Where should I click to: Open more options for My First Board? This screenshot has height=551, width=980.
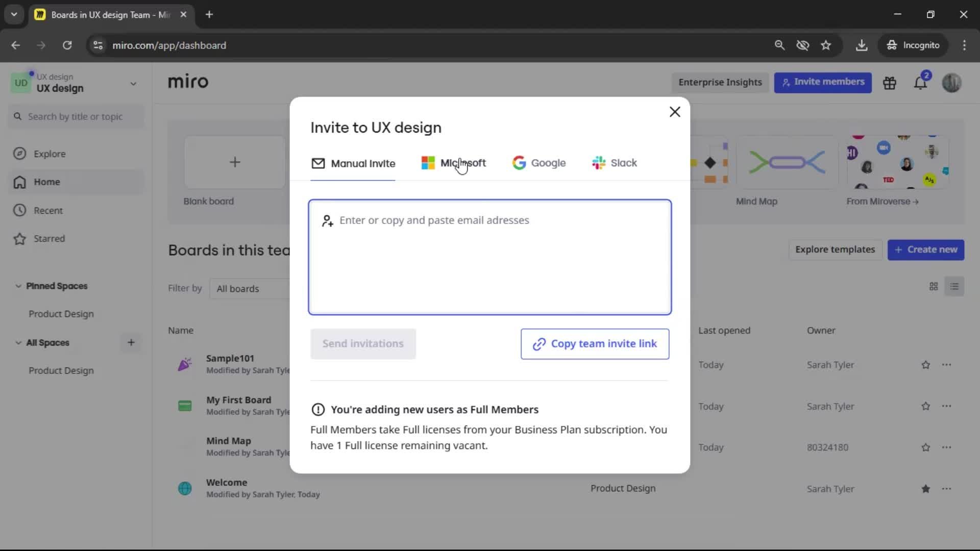click(x=947, y=407)
